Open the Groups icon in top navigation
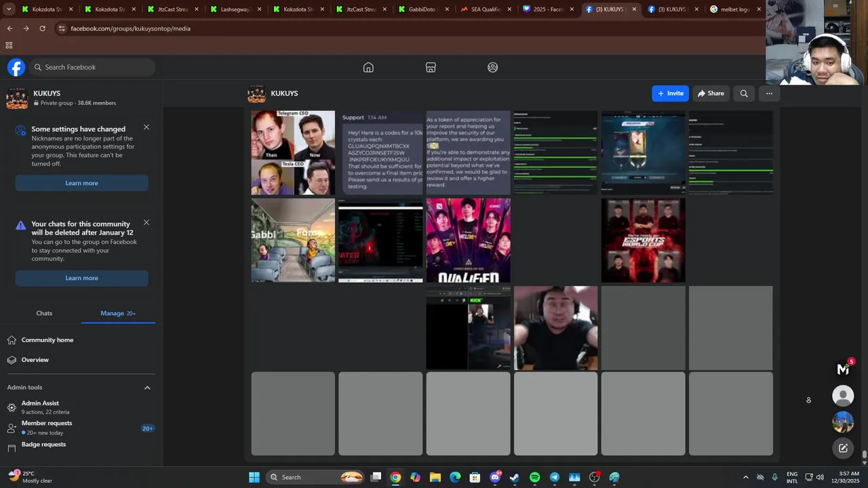 tap(493, 67)
